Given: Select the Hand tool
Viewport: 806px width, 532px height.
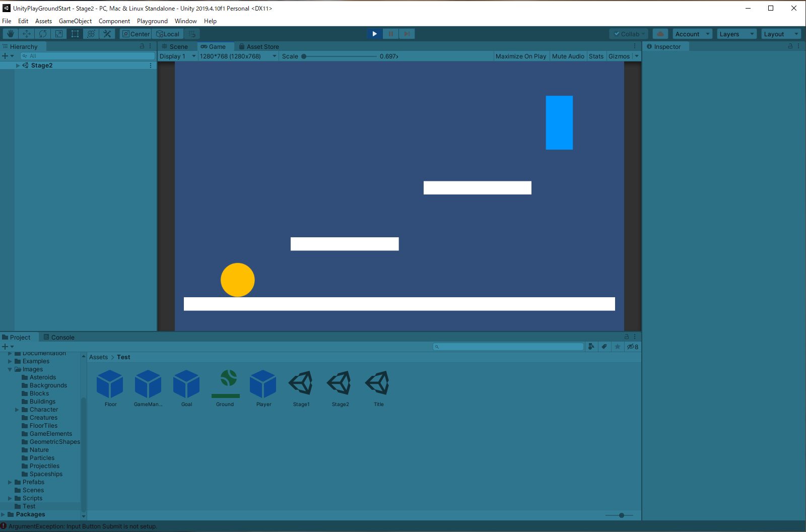Looking at the screenshot, I should pos(10,34).
